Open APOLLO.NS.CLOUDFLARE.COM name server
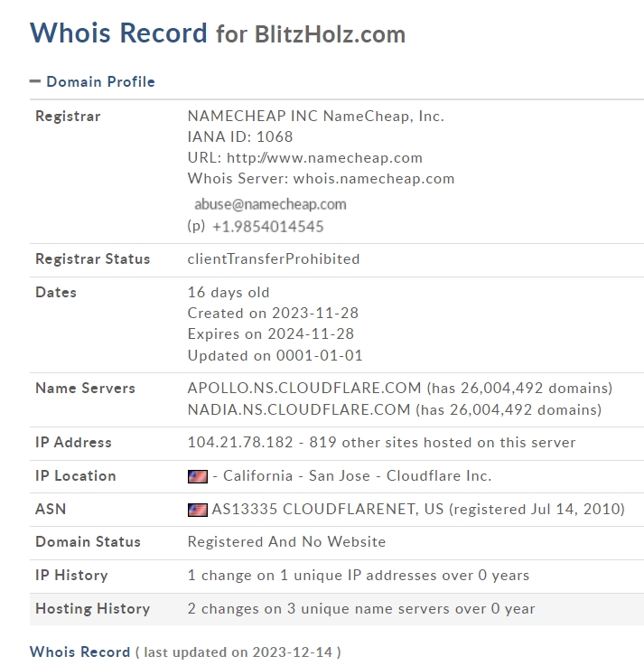The height and width of the screenshot is (666, 644). click(304, 388)
